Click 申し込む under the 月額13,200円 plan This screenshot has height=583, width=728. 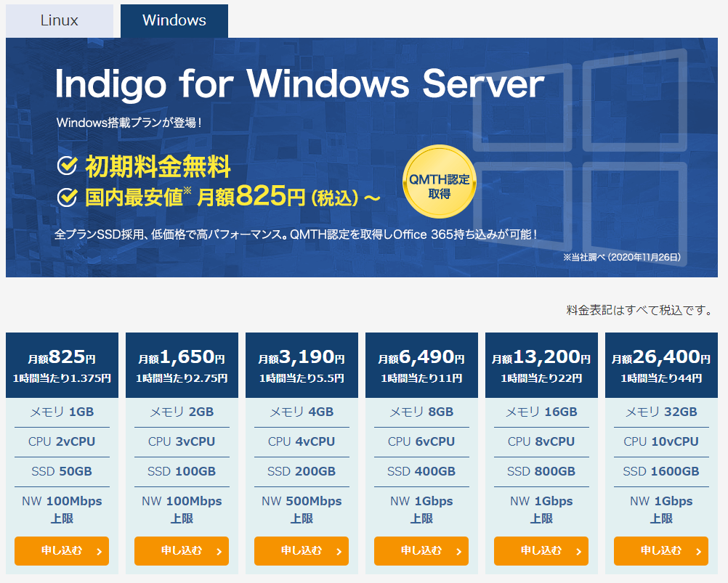click(541, 551)
